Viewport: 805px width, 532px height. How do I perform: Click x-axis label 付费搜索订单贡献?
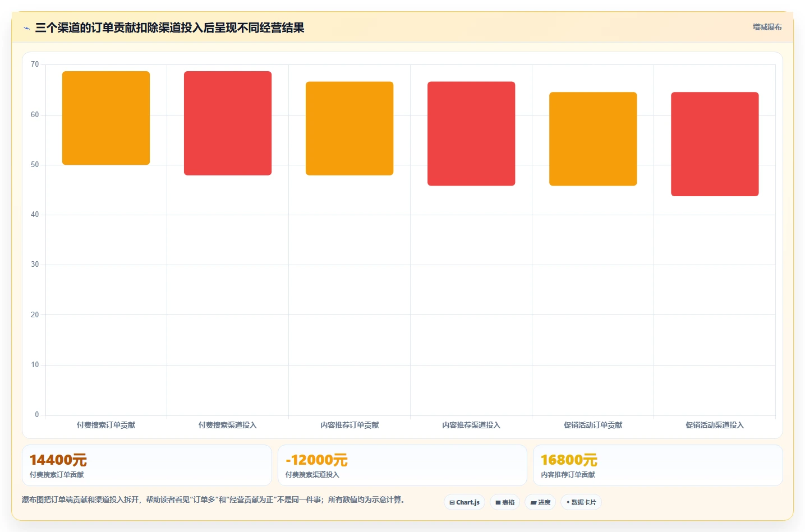106,425
